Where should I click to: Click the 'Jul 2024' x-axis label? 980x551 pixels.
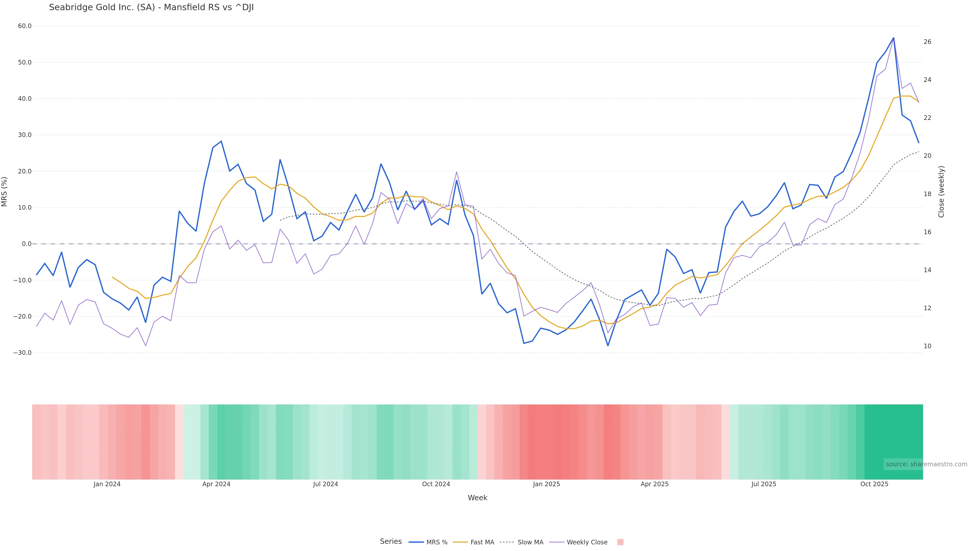[325, 484]
